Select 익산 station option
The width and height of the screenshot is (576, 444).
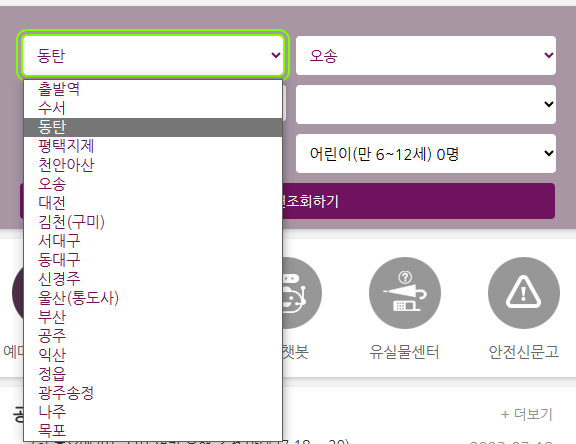[153, 355]
